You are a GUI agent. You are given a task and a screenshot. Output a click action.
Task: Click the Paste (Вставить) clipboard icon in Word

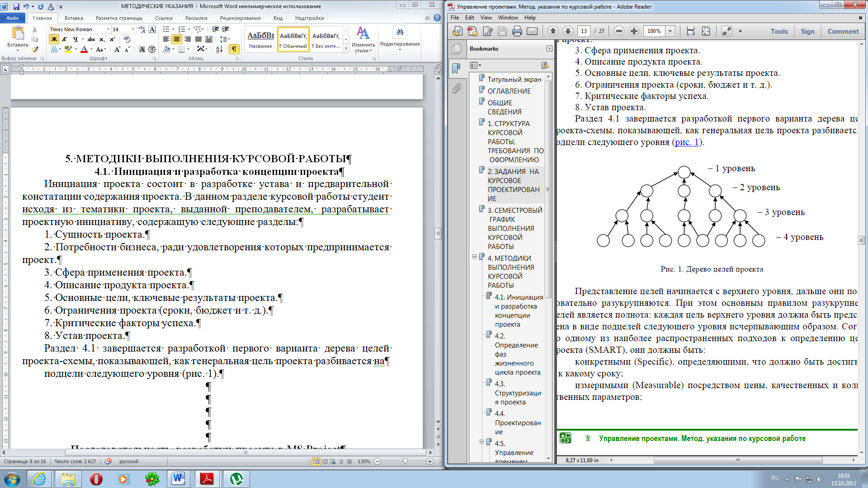tap(18, 33)
